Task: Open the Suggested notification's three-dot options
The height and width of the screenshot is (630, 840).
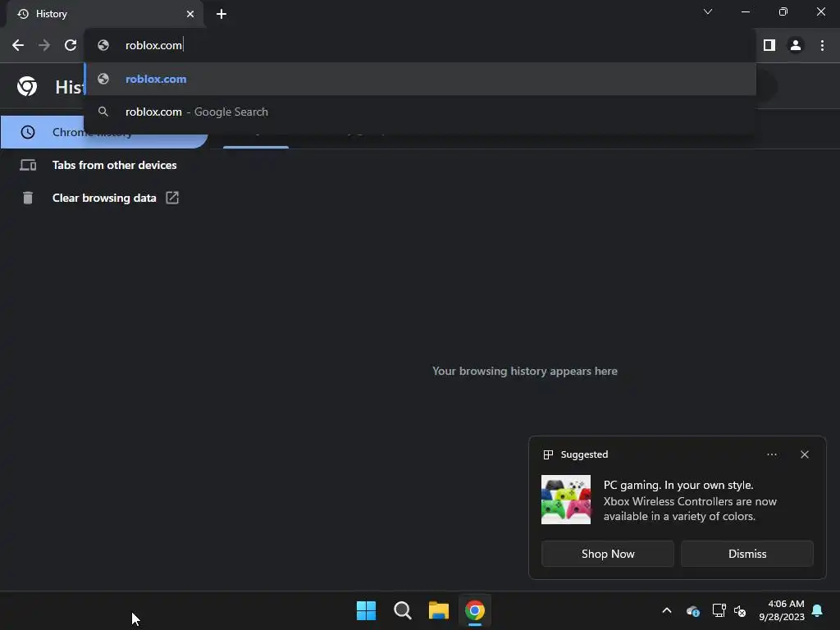Action: 772,454
